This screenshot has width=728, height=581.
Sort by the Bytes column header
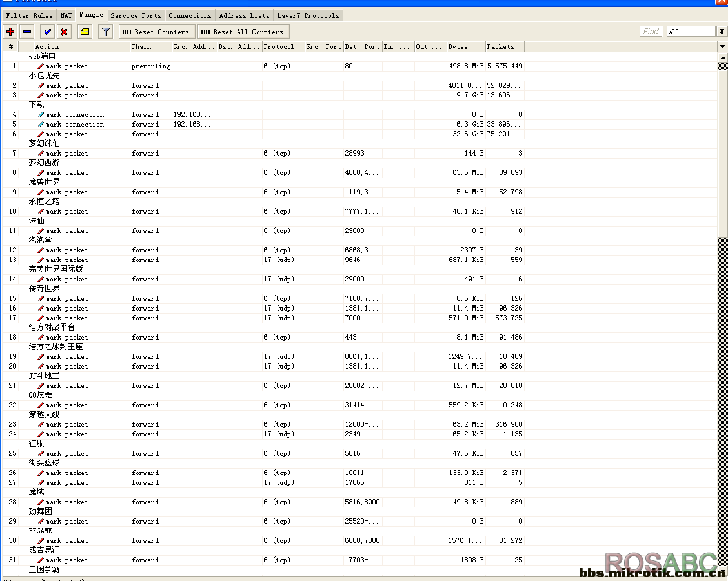[466, 46]
